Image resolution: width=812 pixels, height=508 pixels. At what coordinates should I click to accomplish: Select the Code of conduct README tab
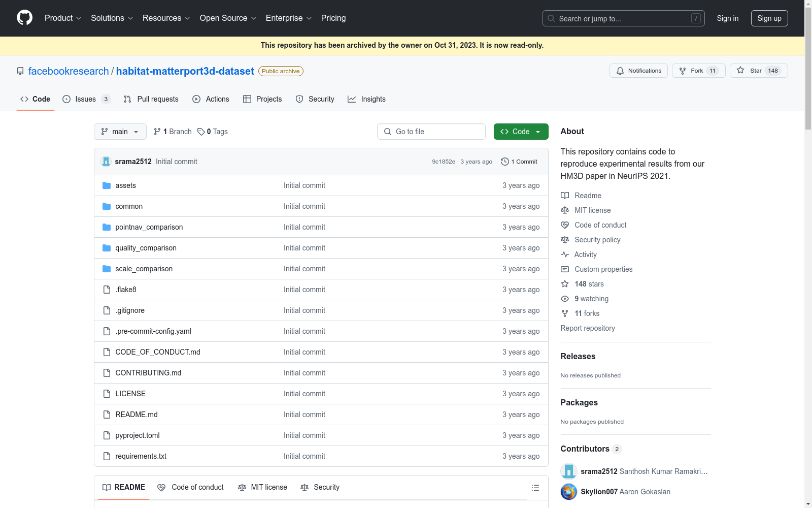[190, 487]
